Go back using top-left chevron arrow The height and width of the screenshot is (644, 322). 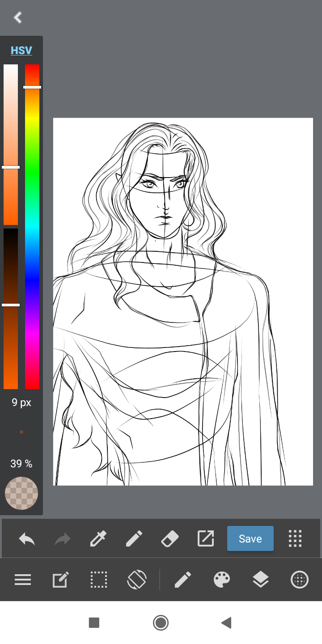(x=18, y=17)
